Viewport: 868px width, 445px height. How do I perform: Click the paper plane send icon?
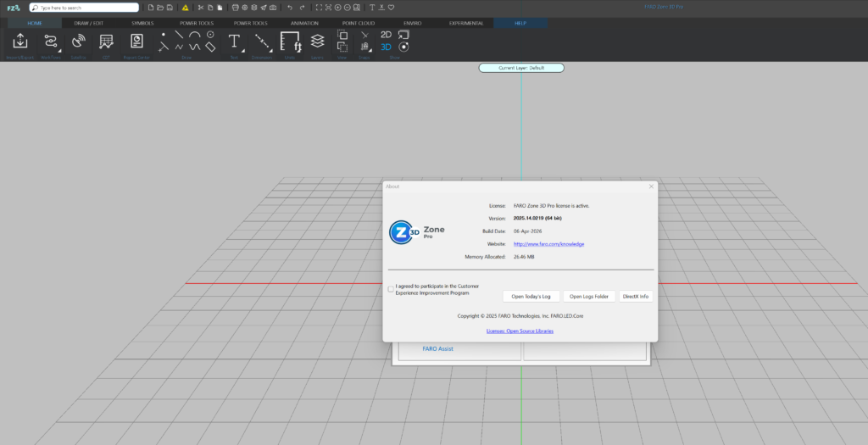click(264, 8)
